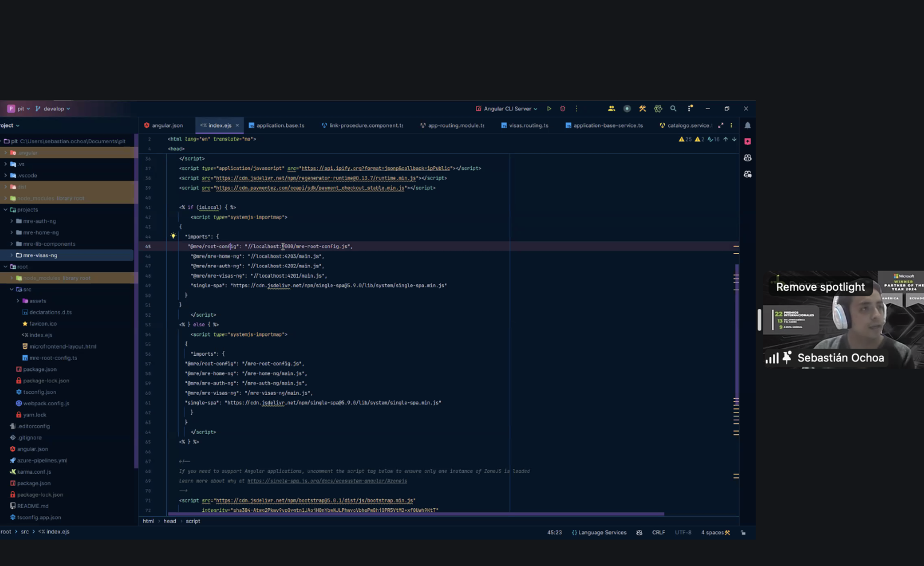
Task: Switch to the application-base-service.ts tab
Action: tap(604, 125)
